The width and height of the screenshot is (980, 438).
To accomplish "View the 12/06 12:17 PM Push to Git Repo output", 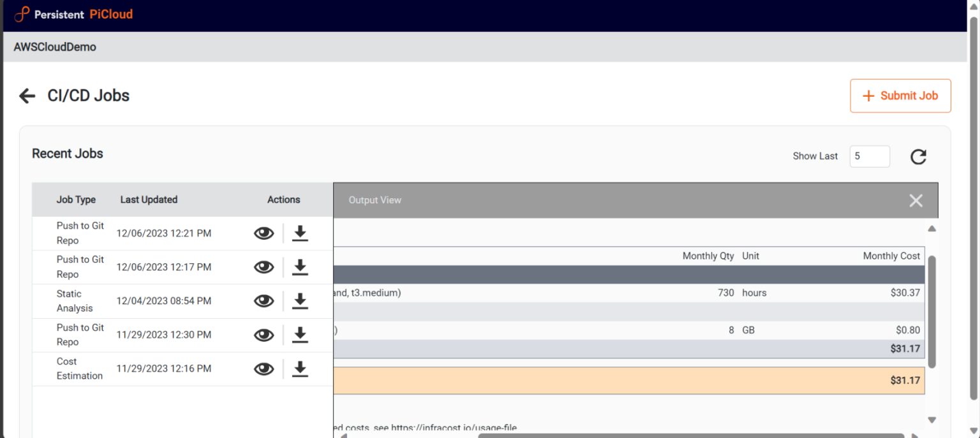I will pos(264,266).
